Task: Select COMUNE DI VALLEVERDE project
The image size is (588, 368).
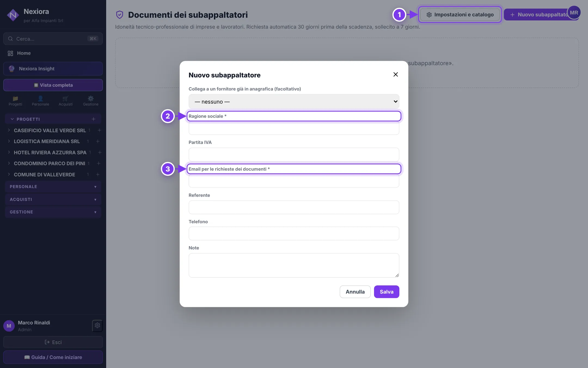Action: click(44, 174)
